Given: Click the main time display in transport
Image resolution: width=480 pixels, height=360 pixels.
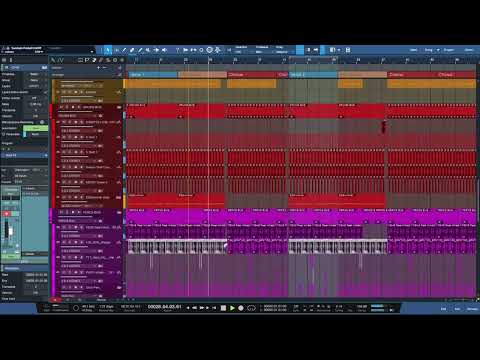Looking at the screenshot, I should pos(164,307).
